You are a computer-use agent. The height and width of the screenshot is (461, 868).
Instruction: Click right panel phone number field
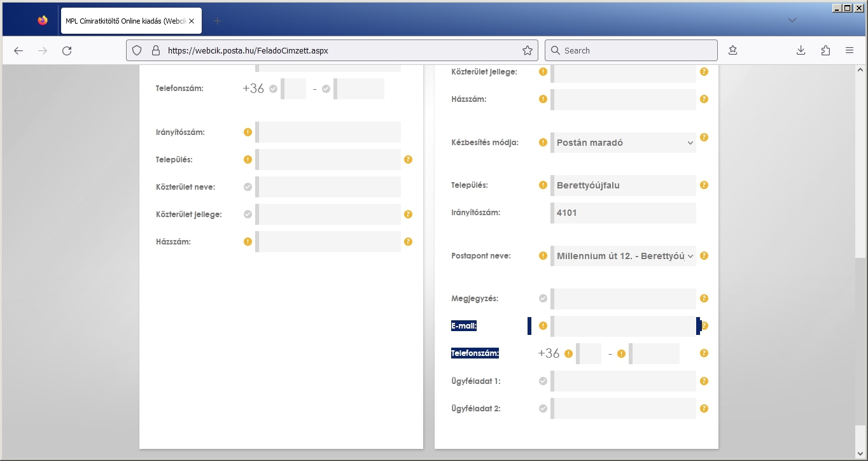pos(654,353)
